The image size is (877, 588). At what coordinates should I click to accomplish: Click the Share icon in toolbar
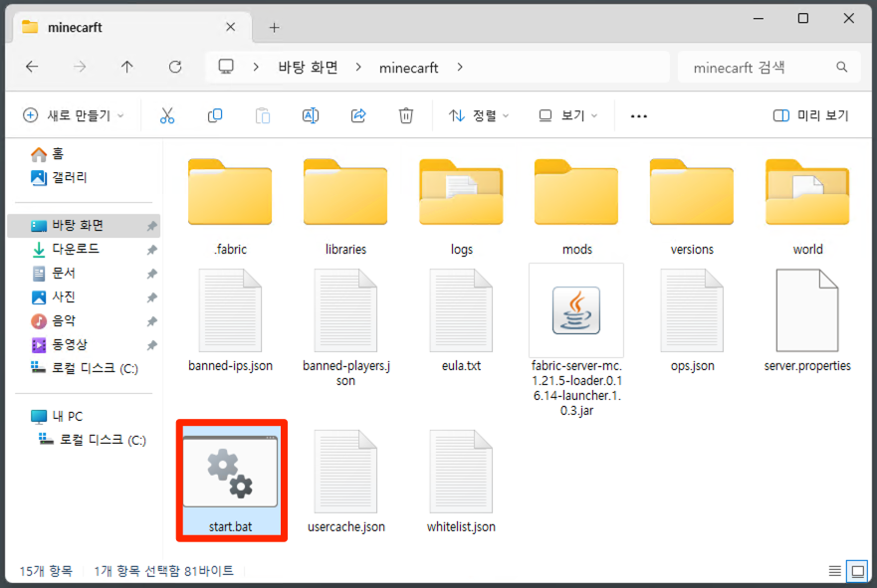(358, 115)
